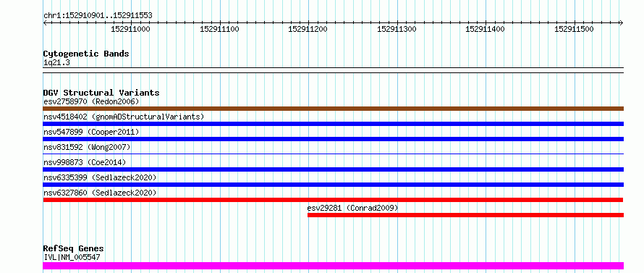This screenshot has width=644, height=273.
Task: Click the IVL|NM_005547 gene label
Action: click(x=72, y=257)
